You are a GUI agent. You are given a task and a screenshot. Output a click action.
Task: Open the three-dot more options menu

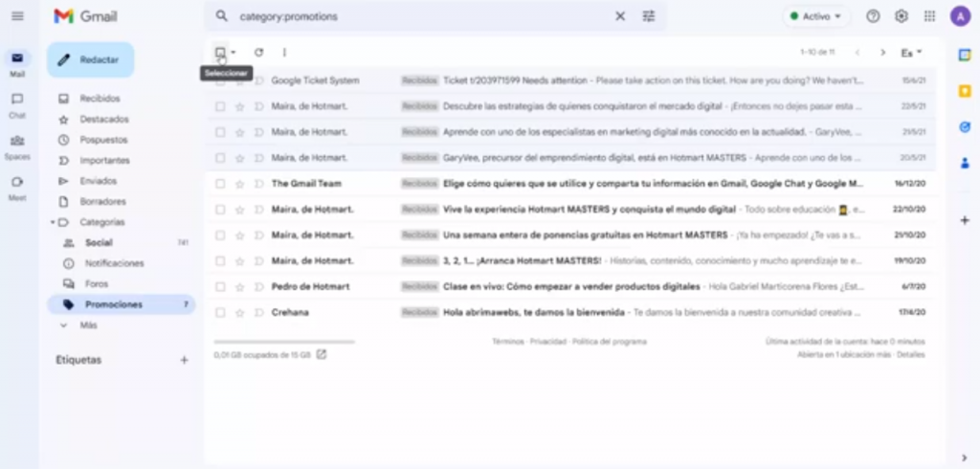pos(284,53)
